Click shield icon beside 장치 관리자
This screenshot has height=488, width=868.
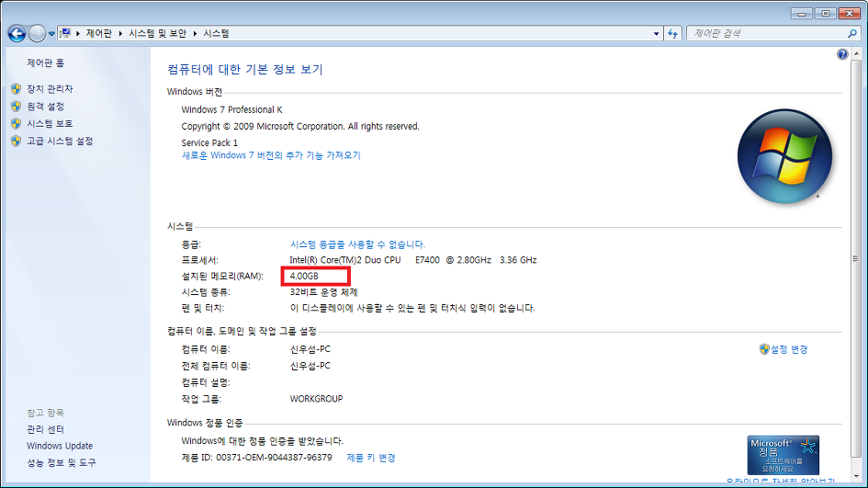tap(16, 88)
